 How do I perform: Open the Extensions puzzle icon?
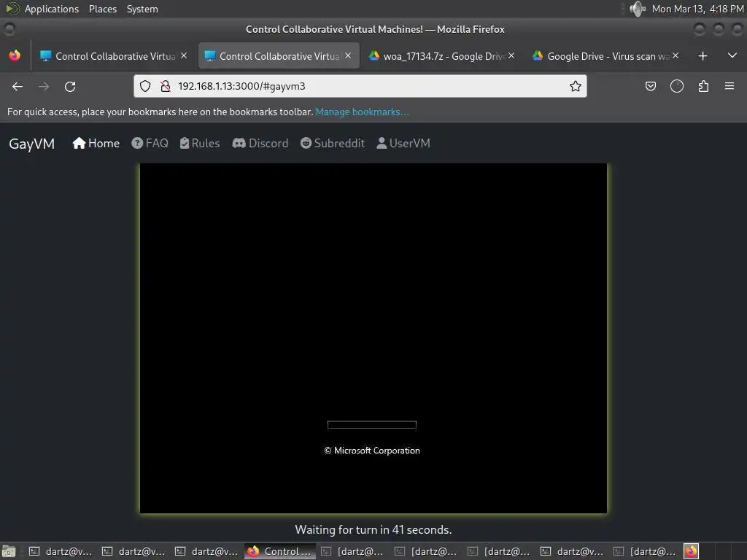(703, 86)
